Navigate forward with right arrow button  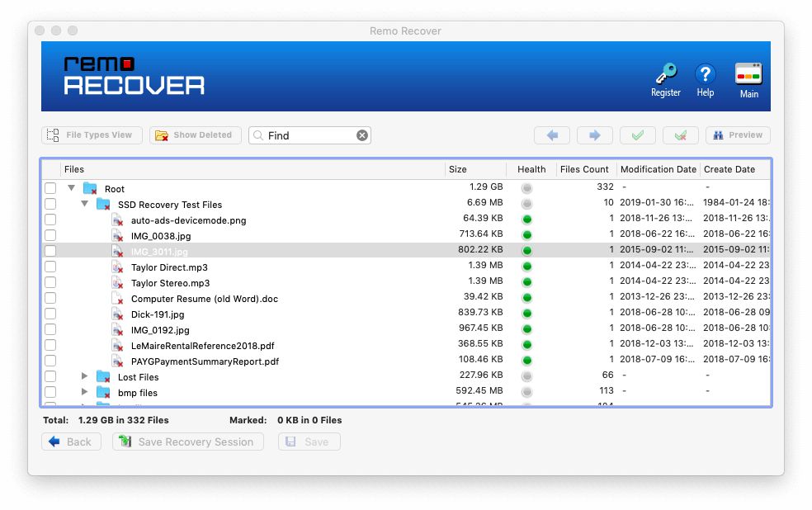(x=595, y=135)
